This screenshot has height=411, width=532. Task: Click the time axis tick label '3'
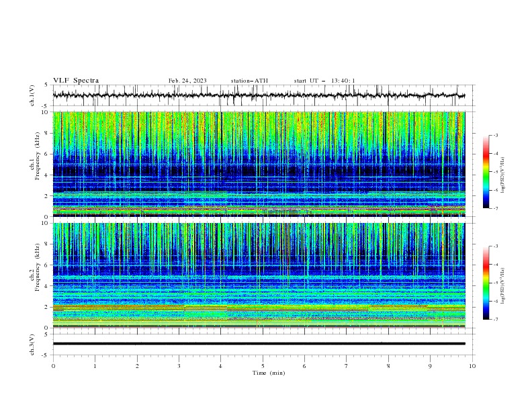[179, 366]
